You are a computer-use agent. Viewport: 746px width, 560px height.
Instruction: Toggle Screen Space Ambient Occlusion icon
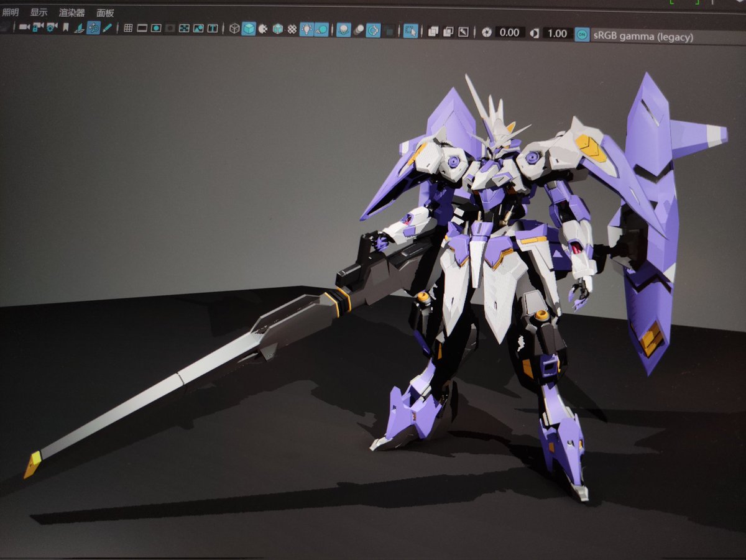tap(343, 29)
